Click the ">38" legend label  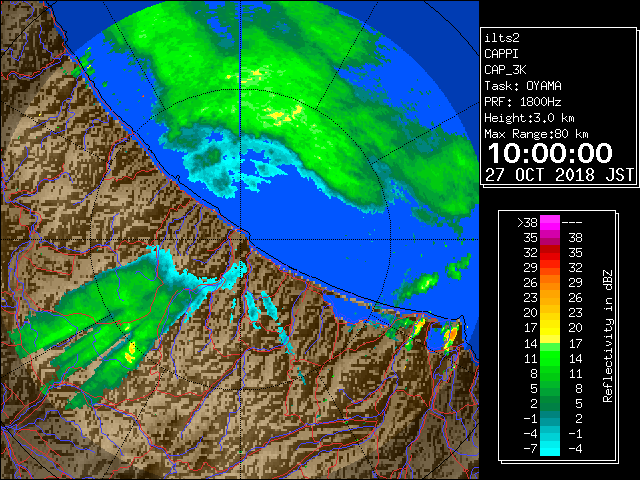point(527,223)
